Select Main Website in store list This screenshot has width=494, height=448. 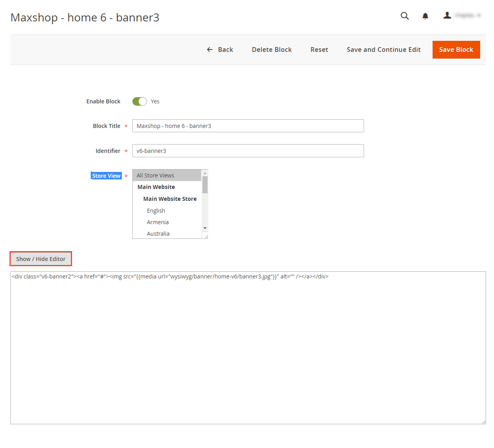(x=167, y=187)
